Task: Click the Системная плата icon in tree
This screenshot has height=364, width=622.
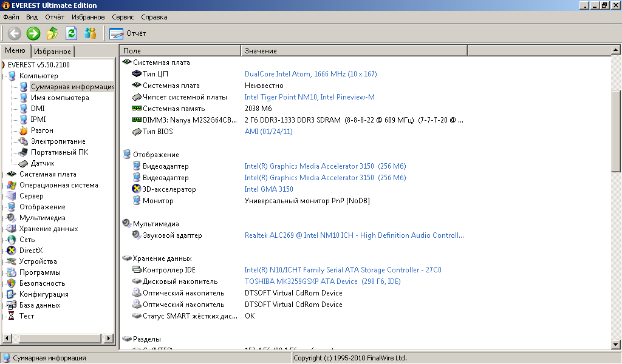Action: pyautogui.click(x=12, y=174)
